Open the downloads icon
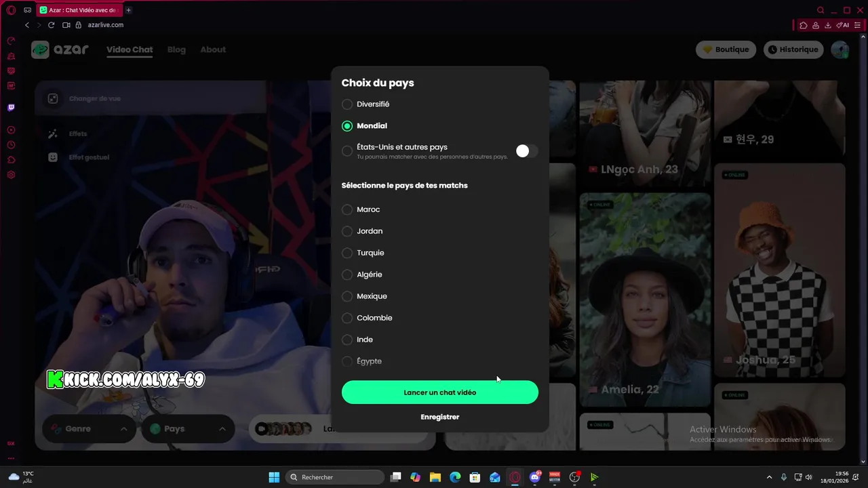 point(828,25)
